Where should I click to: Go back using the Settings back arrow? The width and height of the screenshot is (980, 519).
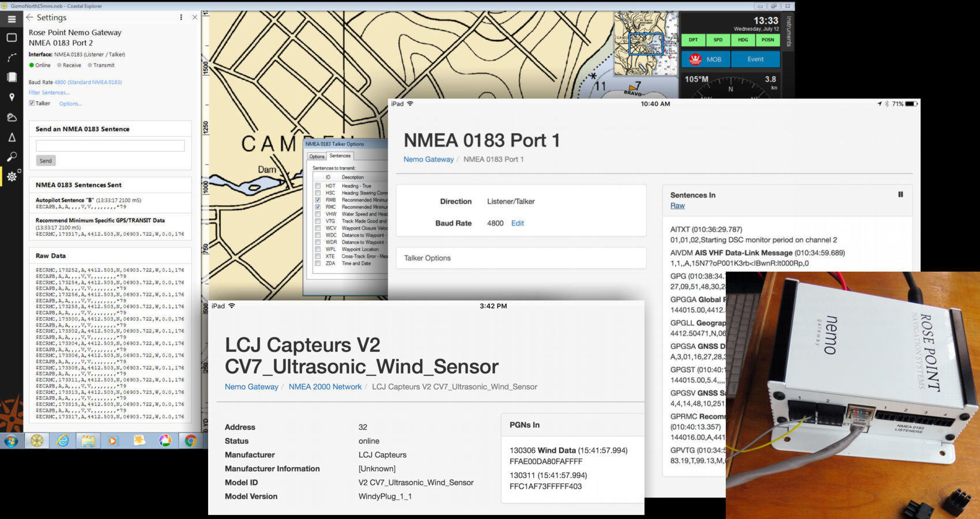[x=29, y=17]
